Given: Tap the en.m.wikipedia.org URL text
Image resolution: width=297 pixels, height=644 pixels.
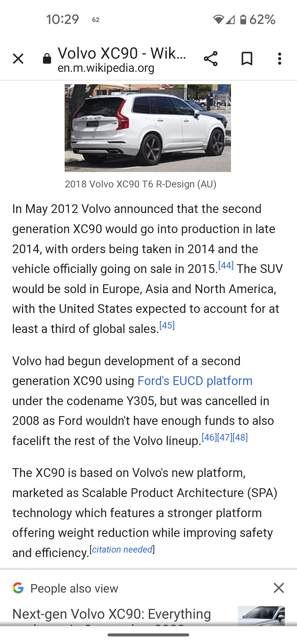Looking at the screenshot, I should coord(106,68).
